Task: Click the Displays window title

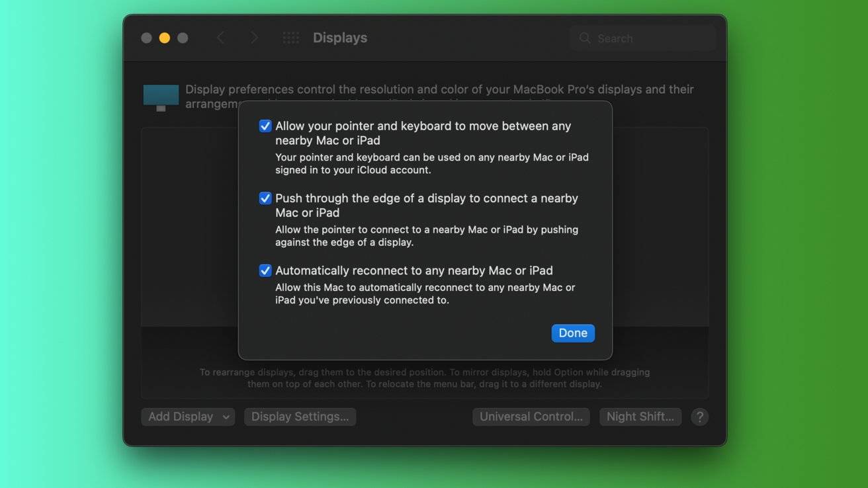Action: tap(340, 38)
